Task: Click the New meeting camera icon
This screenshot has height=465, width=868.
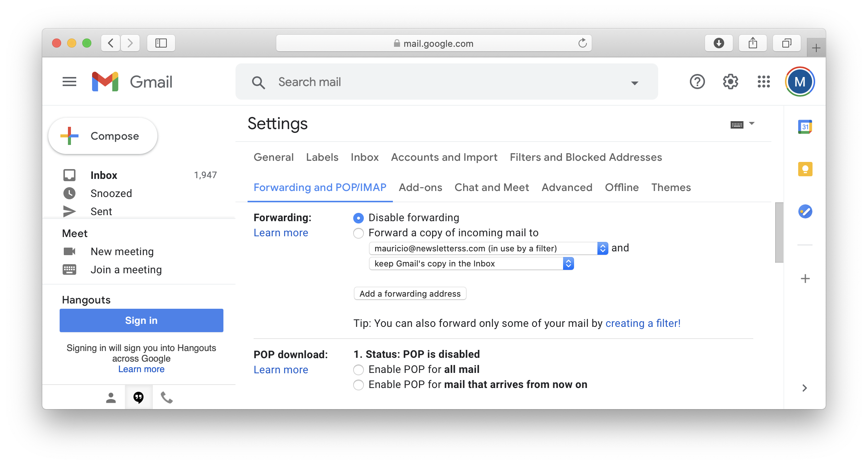Action: click(x=69, y=251)
